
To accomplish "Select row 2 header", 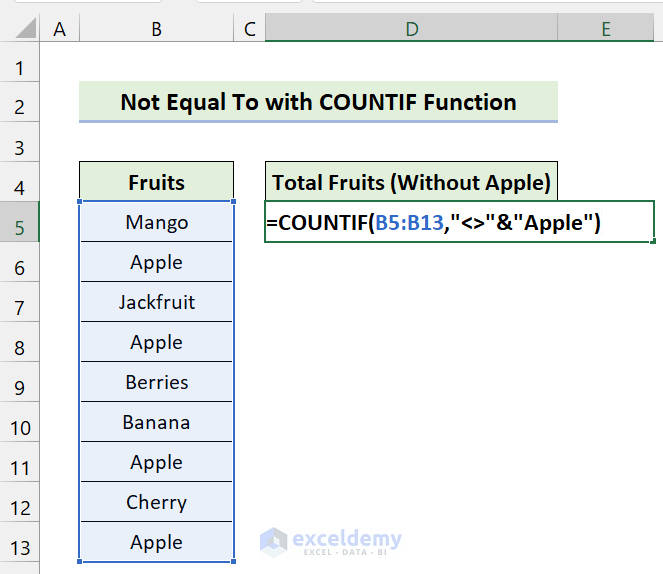I will [21, 107].
